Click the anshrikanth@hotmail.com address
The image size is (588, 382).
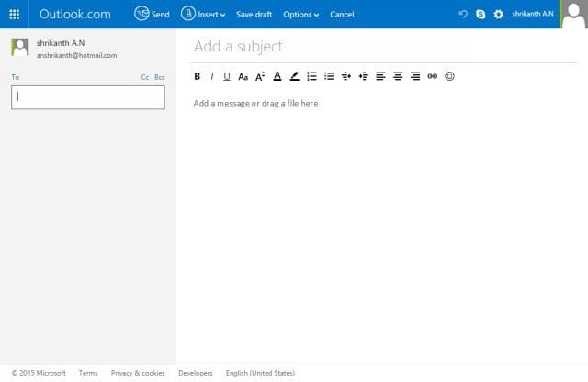pos(76,55)
